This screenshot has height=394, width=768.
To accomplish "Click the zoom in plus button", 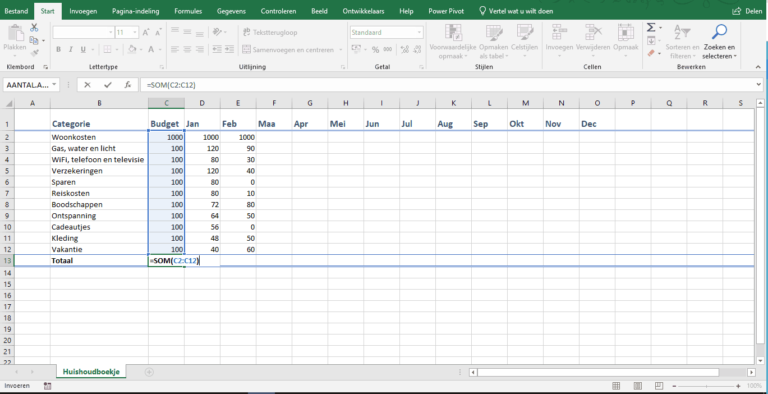I will (x=738, y=386).
